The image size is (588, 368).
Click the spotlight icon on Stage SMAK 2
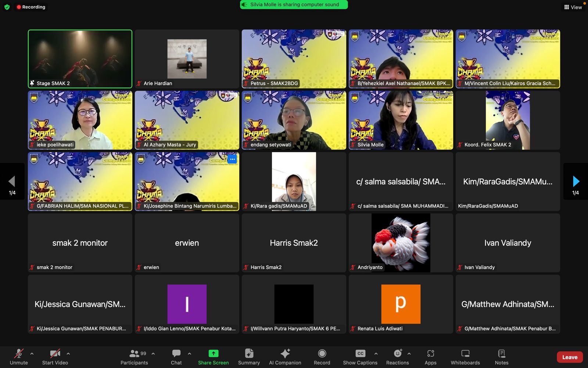pos(32,83)
